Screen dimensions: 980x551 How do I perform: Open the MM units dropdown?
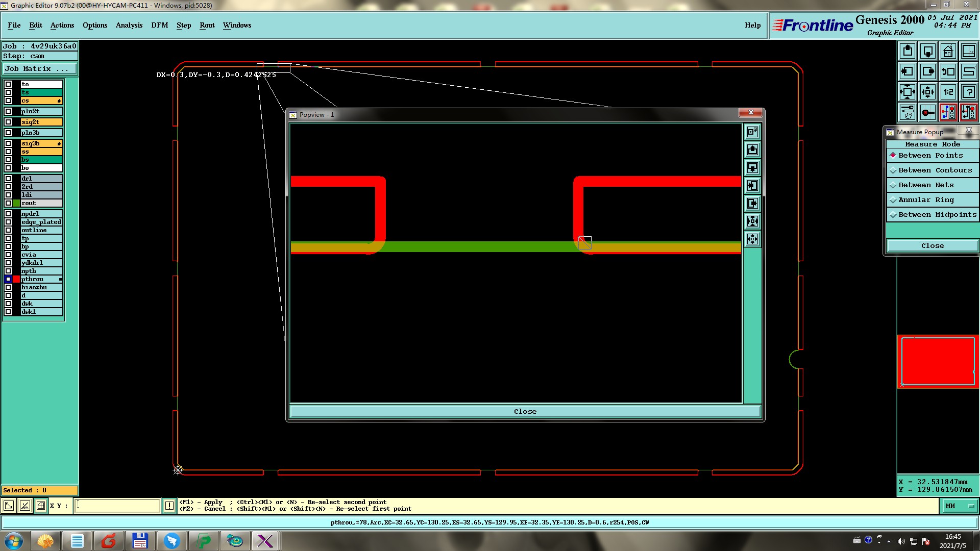point(960,506)
